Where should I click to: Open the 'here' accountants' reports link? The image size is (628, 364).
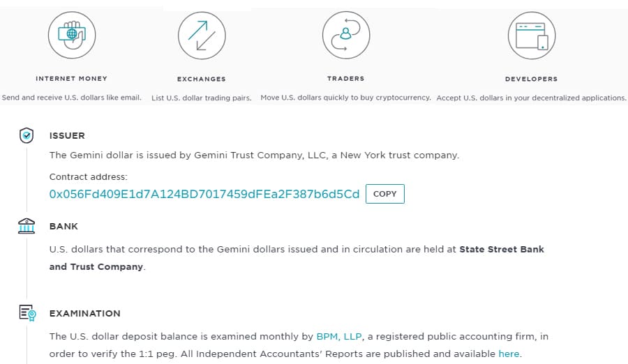509,354
